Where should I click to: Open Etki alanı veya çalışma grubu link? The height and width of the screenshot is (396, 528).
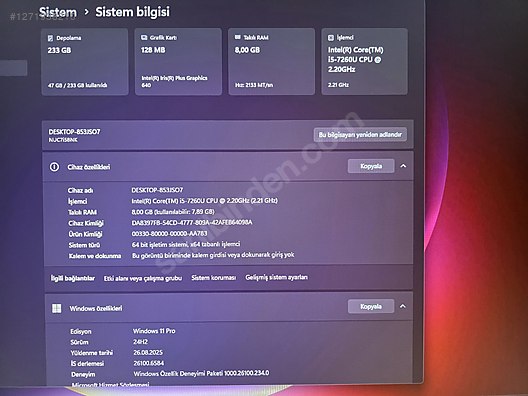pyautogui.click(x=143, y=278)
